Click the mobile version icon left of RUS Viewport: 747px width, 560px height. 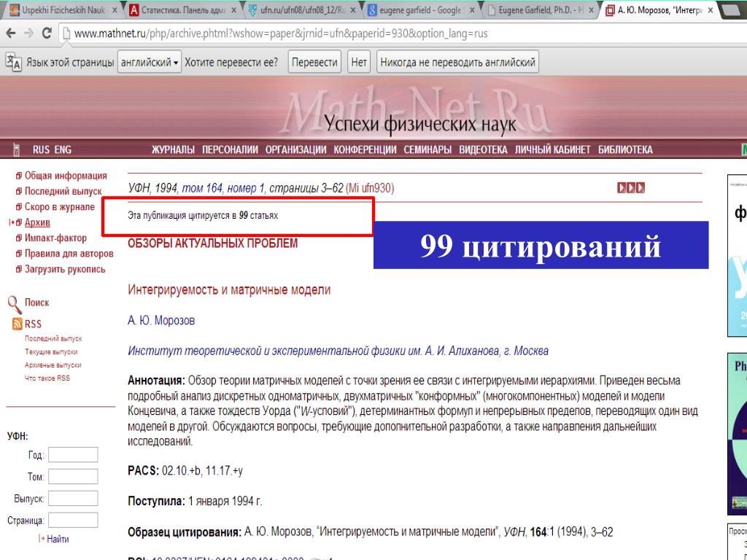pyautogui.click(x=16, y=150)
